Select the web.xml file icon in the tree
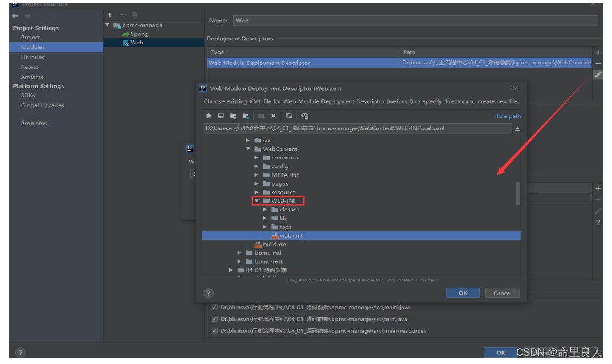The image size is (612, 364). coord(275,236)
